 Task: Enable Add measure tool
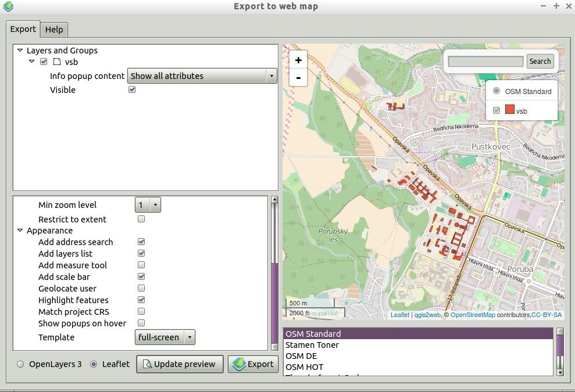141,265
